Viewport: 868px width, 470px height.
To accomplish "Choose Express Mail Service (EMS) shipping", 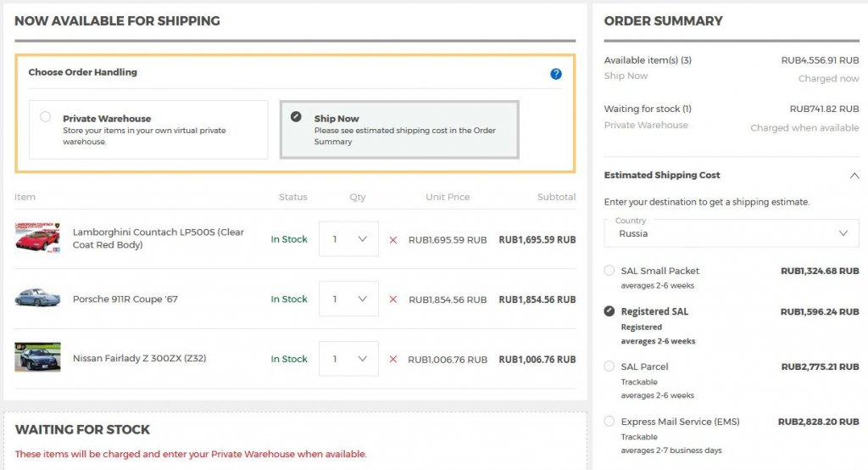I will tap(609, 422).
